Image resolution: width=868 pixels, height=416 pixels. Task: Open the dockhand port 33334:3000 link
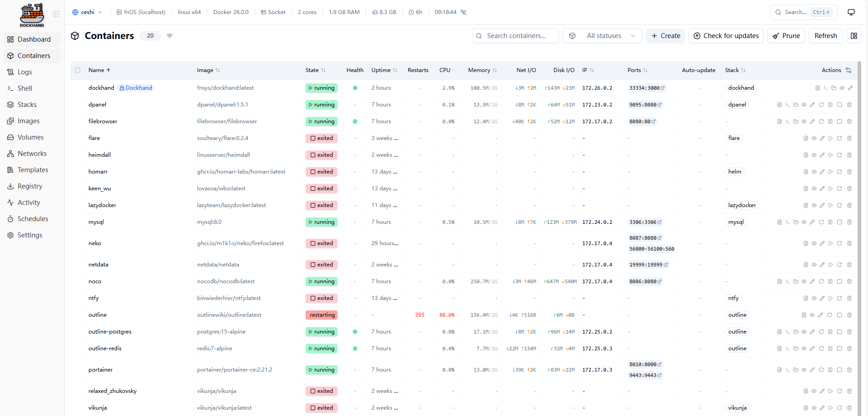647,88
